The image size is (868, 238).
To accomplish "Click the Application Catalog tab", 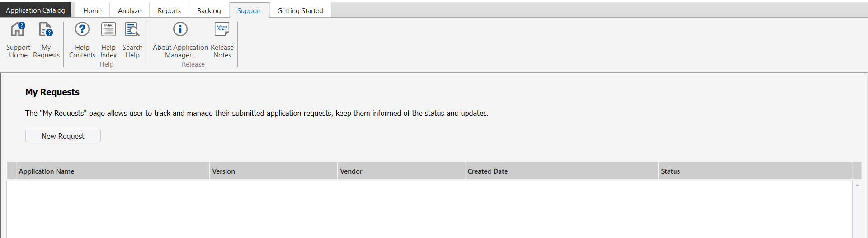I will coord(35,10).
